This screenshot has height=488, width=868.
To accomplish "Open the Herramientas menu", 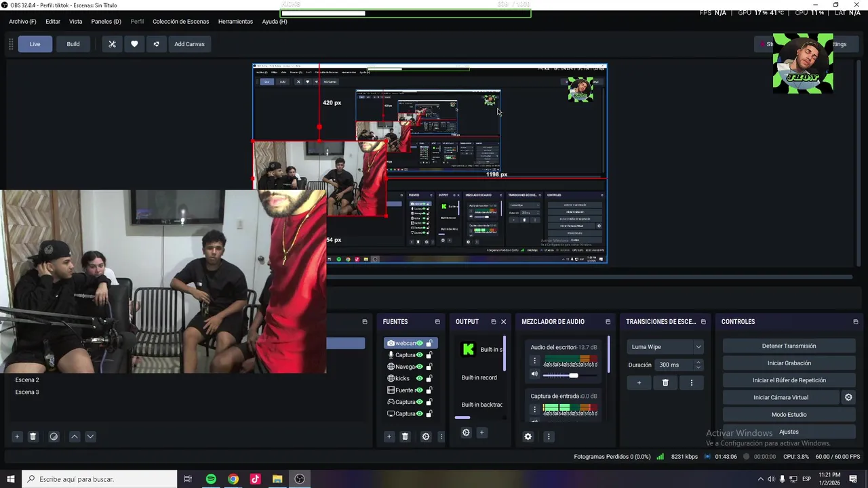I will tap(235, 22).
